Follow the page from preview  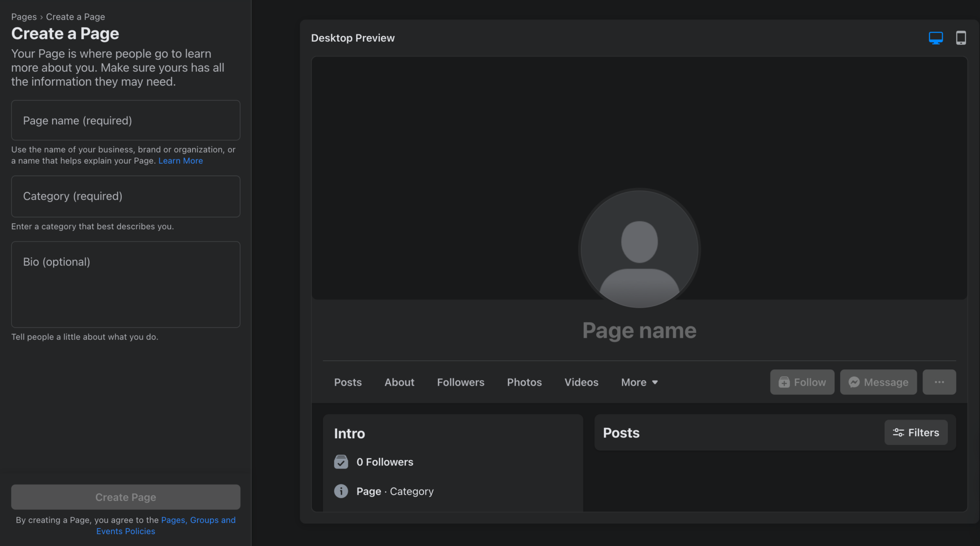[802, 382]
